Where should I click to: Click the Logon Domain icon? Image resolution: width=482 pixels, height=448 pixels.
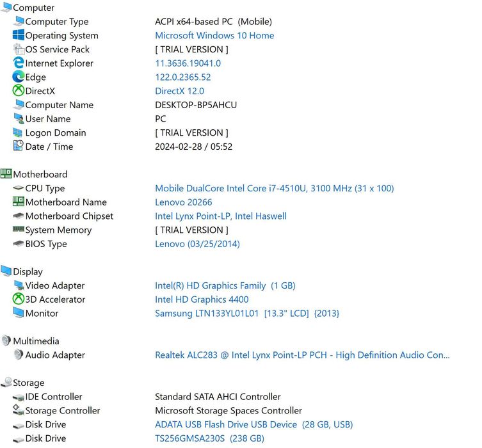tap(18, 132)
